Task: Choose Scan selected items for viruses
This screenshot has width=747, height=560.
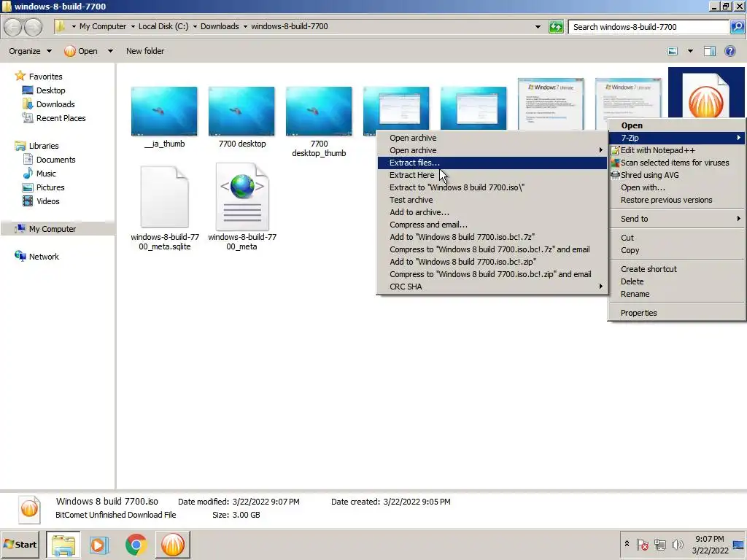Action: click(677, 163)
